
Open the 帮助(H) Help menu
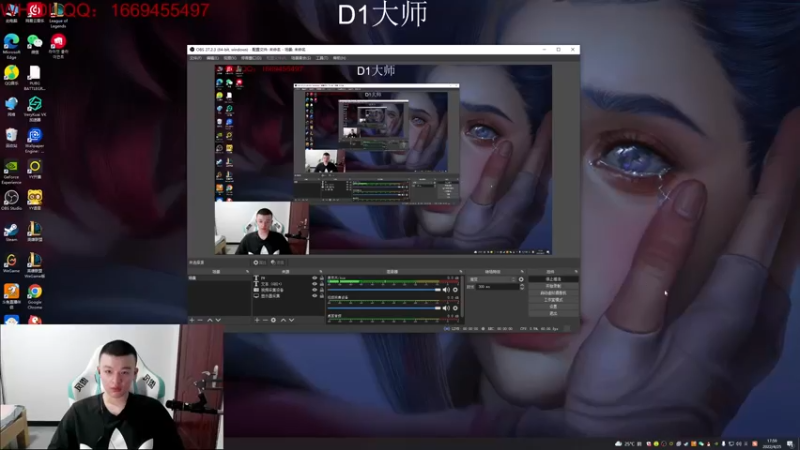(x=339, y=58)
